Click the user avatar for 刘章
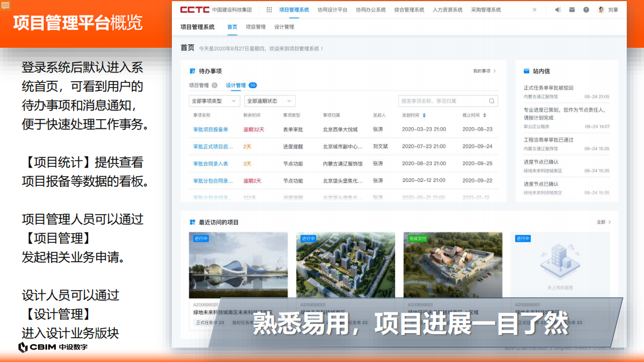This screenshot has height=362, width=644. (x=601, y=10)
